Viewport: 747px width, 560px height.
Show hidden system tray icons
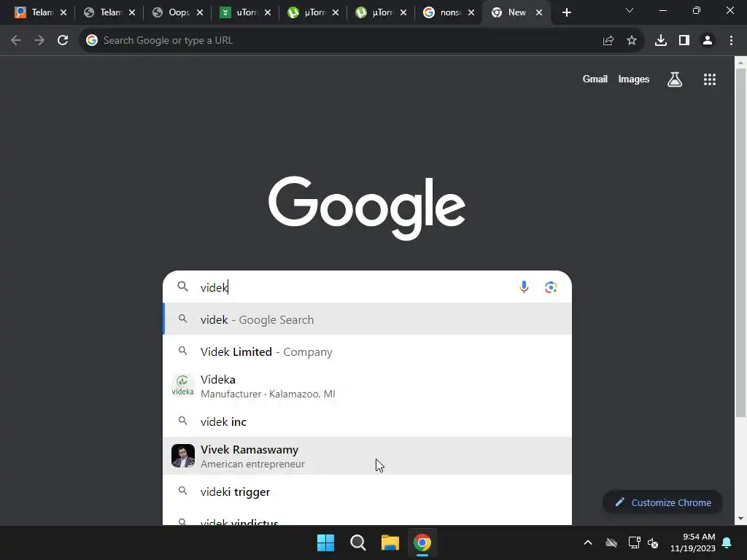coord(588,542)
